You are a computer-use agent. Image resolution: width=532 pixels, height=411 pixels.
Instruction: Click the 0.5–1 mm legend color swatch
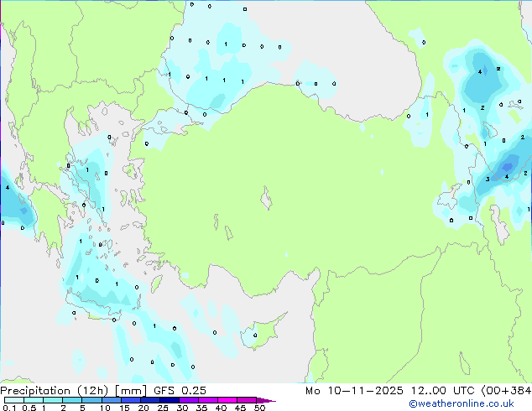34,400
